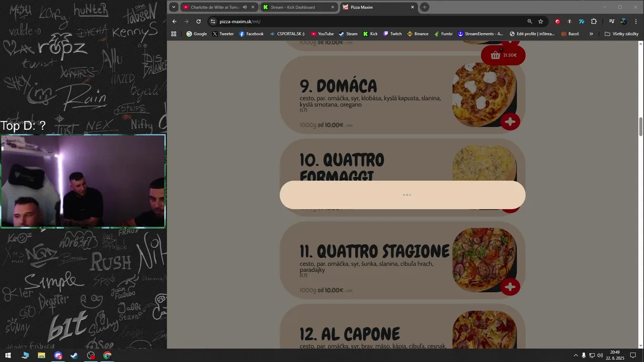Open the Tweeter bookmark
This screenshot has width=644, height=362.
(223, 34)
